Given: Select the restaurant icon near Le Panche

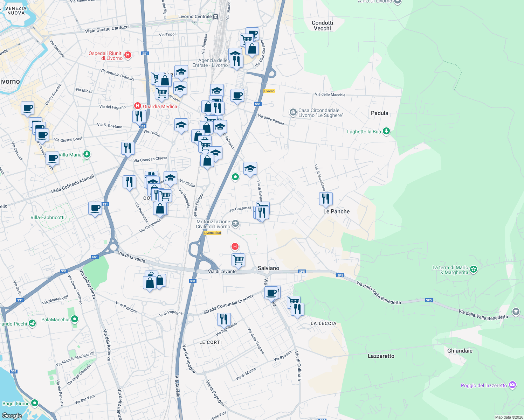Looking at the screenshot, I should 326,199.
